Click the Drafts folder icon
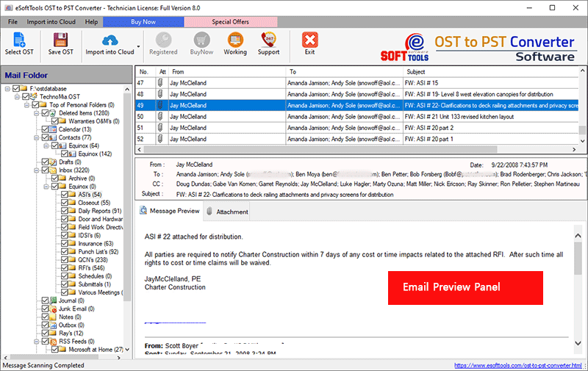The width and height of the screenshot is (588, 371). pos(53,162)
